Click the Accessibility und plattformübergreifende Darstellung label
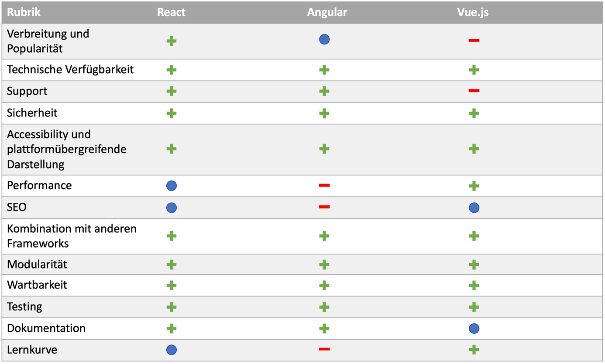 coord(67,149)
